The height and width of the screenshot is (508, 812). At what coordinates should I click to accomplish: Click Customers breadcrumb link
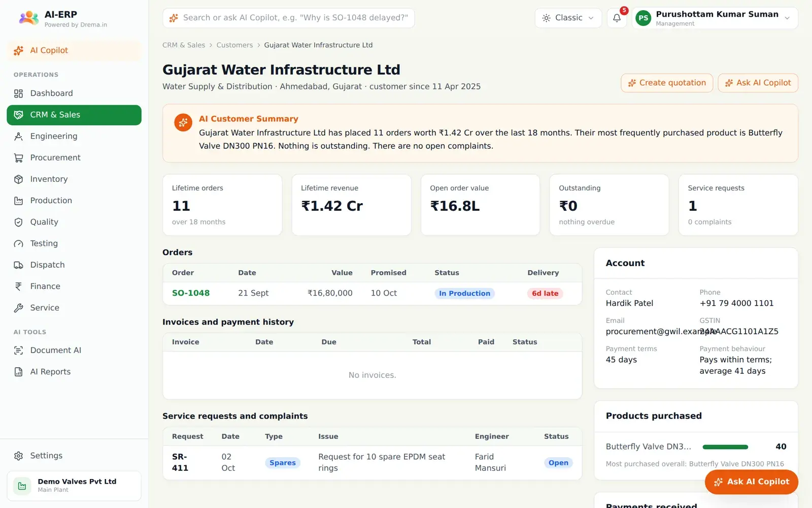click(x=234, y=45)
